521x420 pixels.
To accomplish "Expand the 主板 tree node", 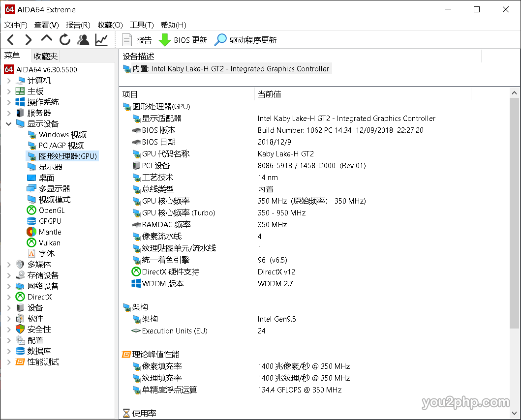I will pyautogui.click(x=9, y=91).
